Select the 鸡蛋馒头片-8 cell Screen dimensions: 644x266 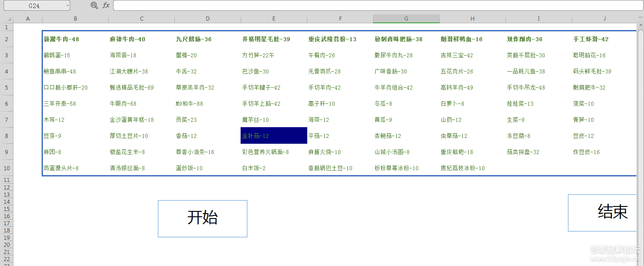[x=75, y=168]
